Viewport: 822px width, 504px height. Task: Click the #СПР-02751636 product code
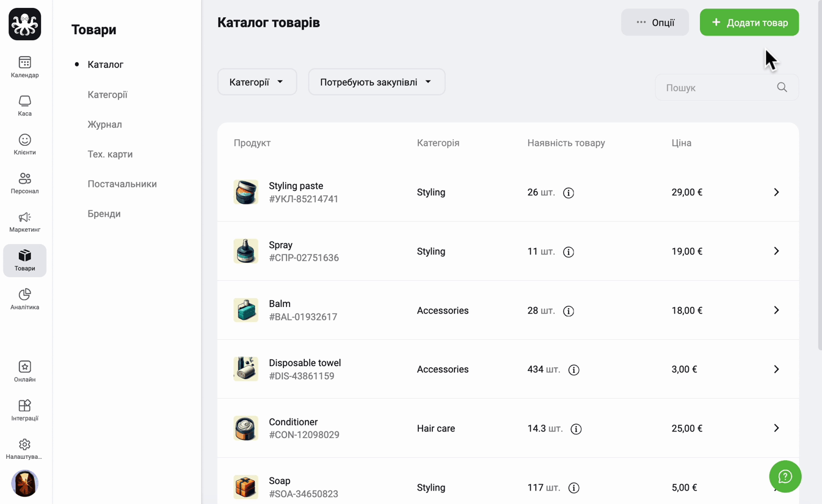pos(304,258)
